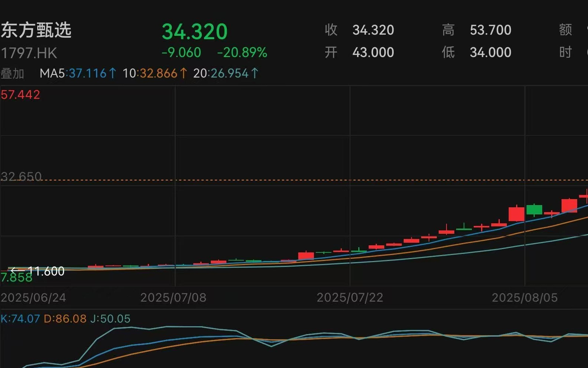The width and height of the screenshot is (588, 368).
Task: Click the KDJ J value 50.05
Action: tap(111, 319)
